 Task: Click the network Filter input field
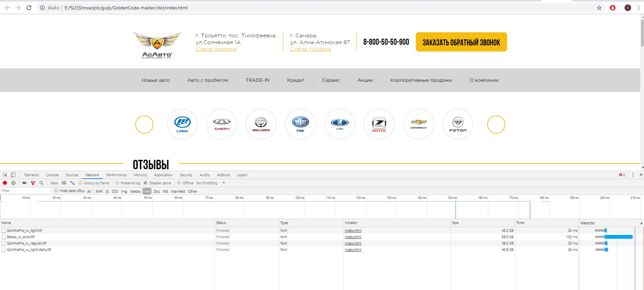coord(26,191)
